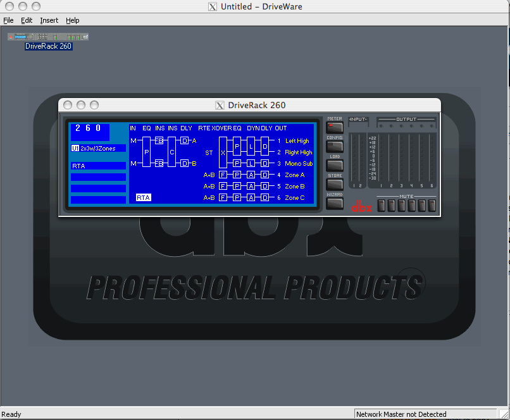Image resolution: width=510 pixels, height=420 pixels.
Task: Select the DriveRack 260 device icon
Action: click(48, 37)
